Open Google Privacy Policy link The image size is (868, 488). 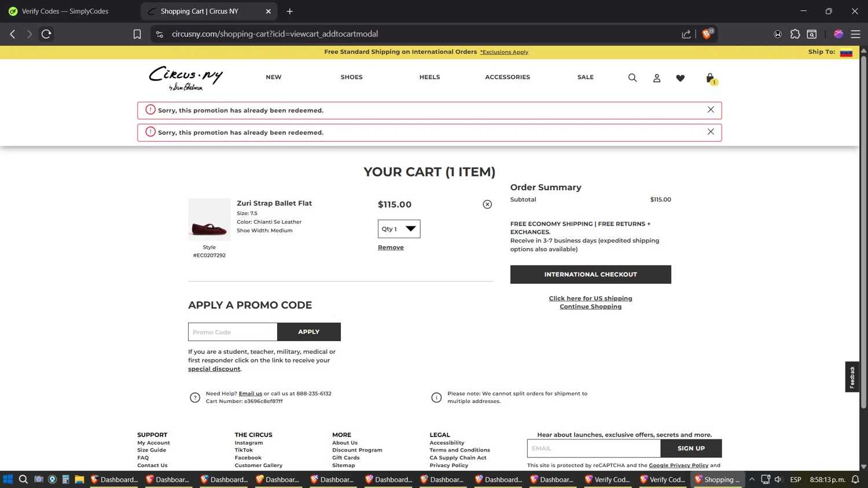[x=678, y=465]
